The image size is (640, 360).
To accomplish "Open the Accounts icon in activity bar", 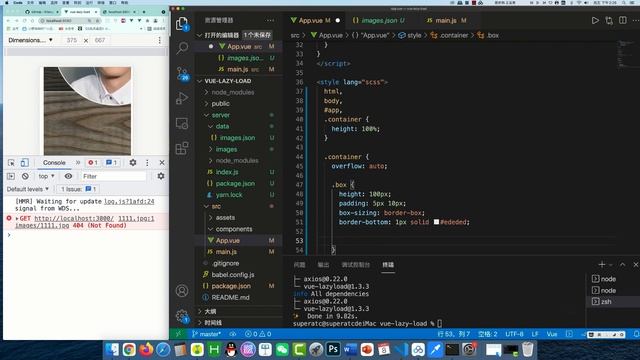I will pyautogui.click(x=182, y=291).
